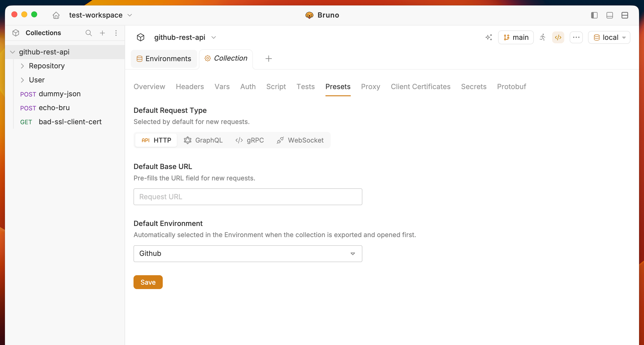Viewport: 644px width, 345px height.
Task: Open the test-workspace switcher dropdown
Action: coord(101,15)
